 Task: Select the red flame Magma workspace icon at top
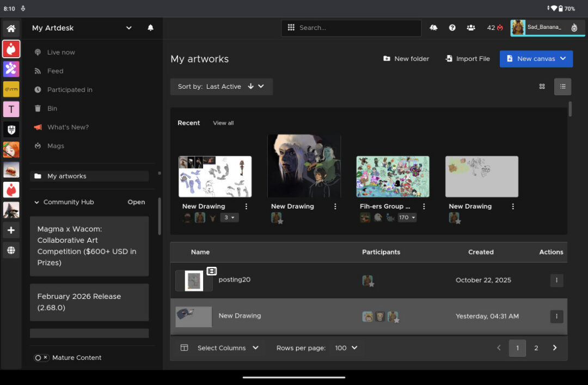pyautogui.click(x=11, y=49)
